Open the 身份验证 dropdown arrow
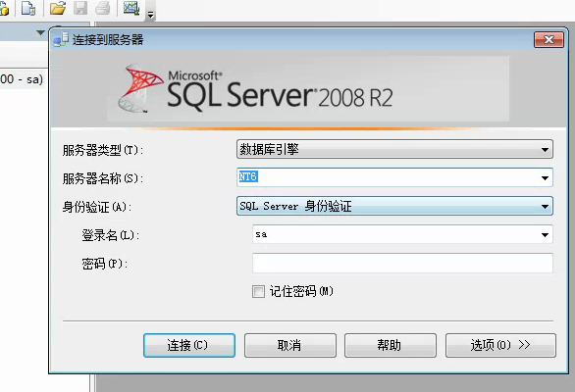 [545, 206]
